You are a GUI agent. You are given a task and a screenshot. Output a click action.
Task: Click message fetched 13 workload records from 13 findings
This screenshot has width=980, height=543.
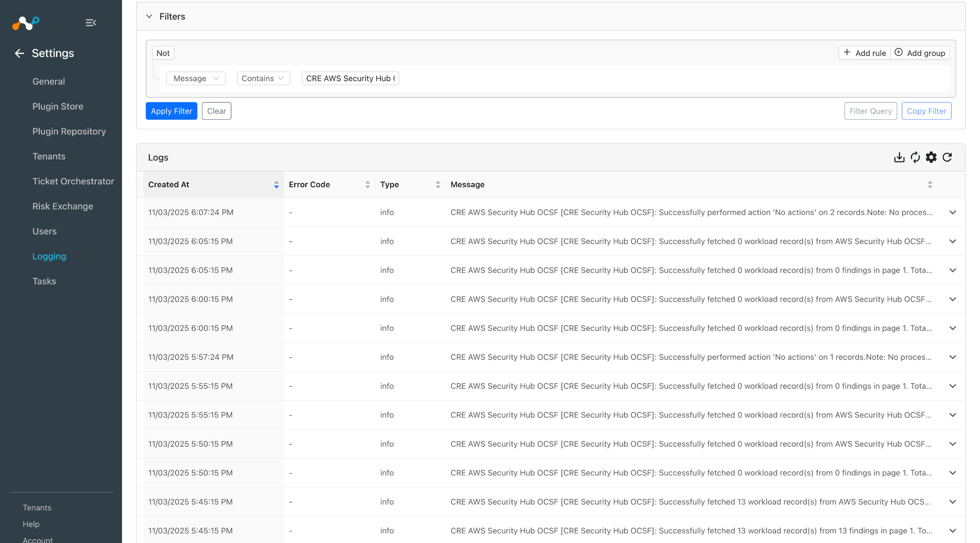click(691, 531)
